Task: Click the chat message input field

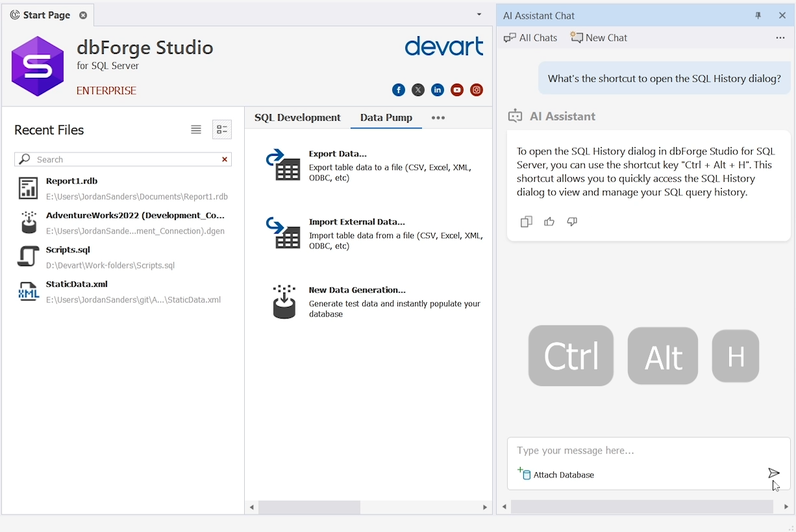Action: [x=648, y=450]
